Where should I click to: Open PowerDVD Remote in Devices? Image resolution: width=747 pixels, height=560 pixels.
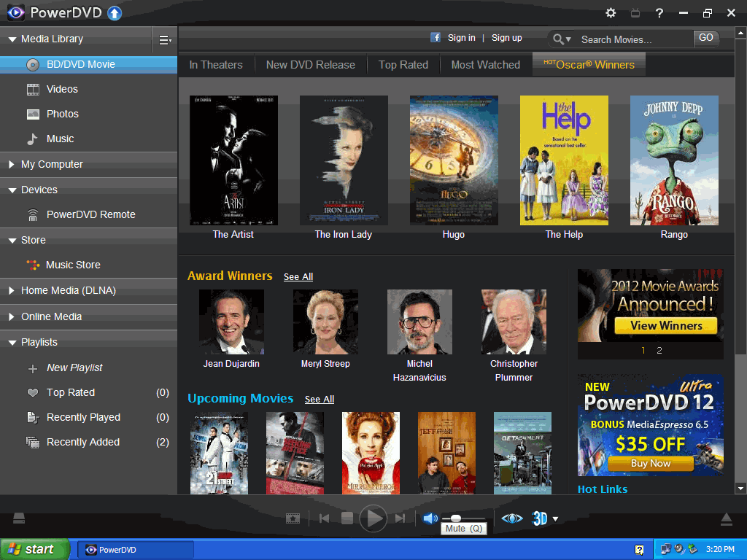point(90,214)
